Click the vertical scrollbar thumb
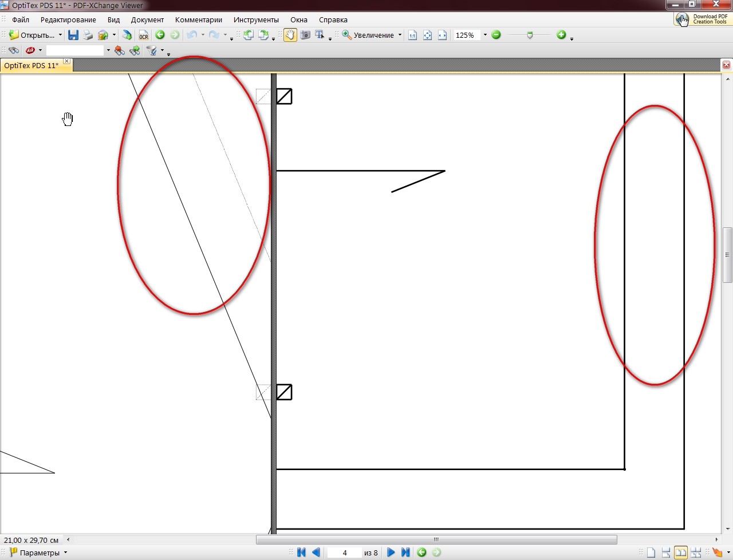Screen dimensions: 733x560 728,255
